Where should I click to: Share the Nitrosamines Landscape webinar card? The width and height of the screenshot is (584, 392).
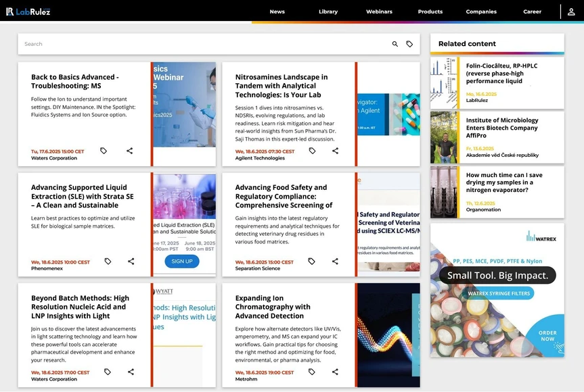[335, 151]
